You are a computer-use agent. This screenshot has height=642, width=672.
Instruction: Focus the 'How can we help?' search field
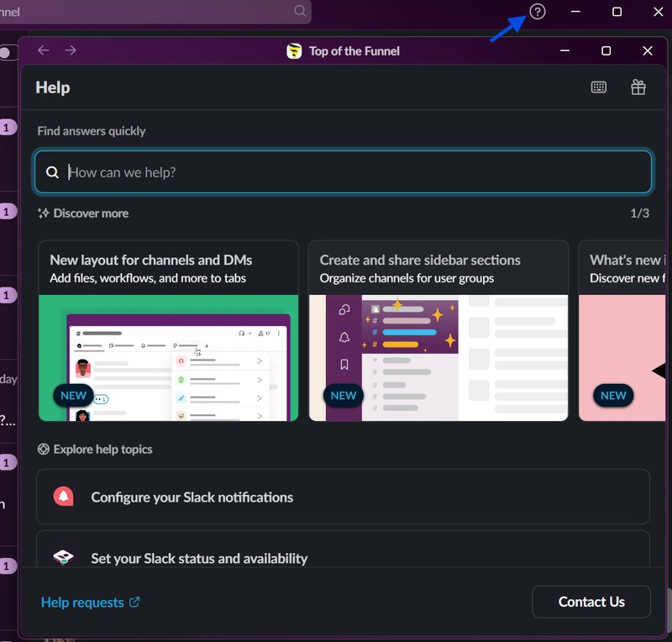pyautogui.click(x=343, y=172)
